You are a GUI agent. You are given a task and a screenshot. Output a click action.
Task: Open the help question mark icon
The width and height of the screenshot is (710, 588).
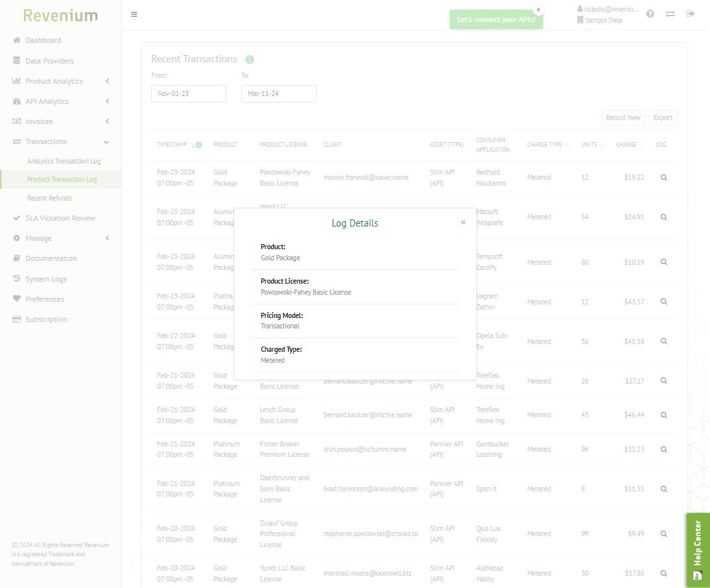pos(650,14)
